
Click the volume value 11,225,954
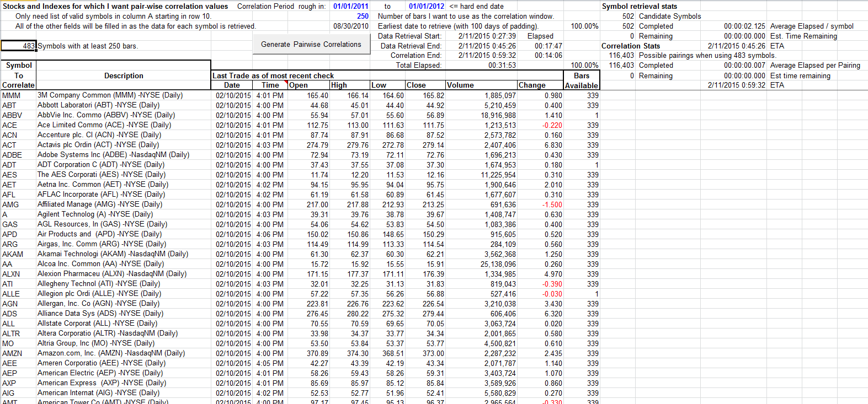tap(498, 175)
